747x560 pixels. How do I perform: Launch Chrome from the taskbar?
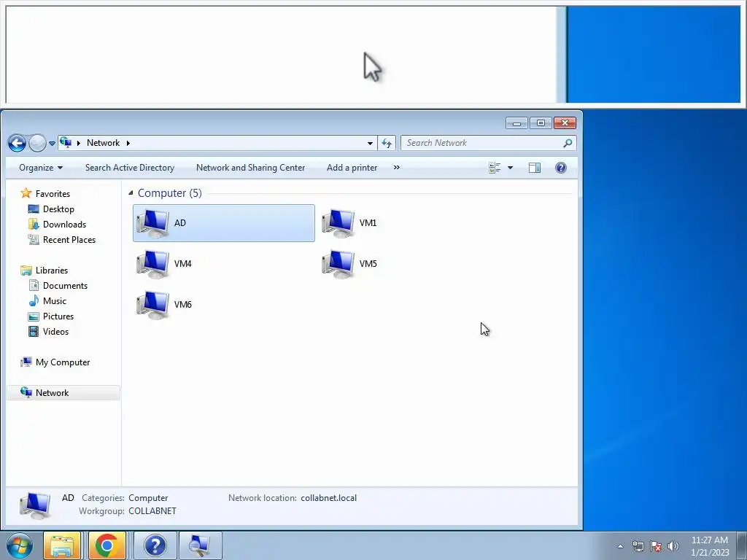click(x=107, y=545)
